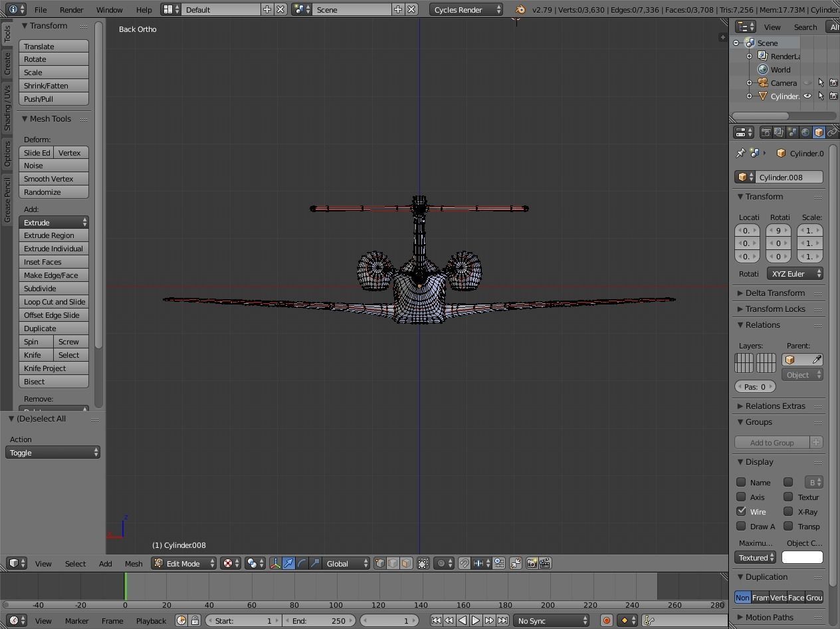Open the XYZ Euler rotation mode dropdown
This screenshot has width=840, height=629.
coord(795,273)
